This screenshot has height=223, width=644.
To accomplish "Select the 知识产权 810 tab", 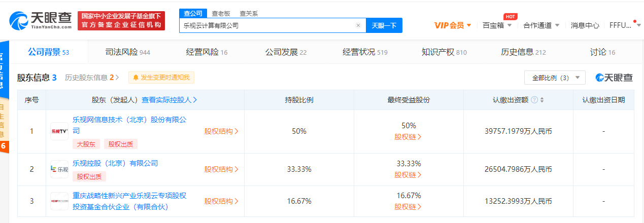I will pyautogui.click(x=444, y=52).
